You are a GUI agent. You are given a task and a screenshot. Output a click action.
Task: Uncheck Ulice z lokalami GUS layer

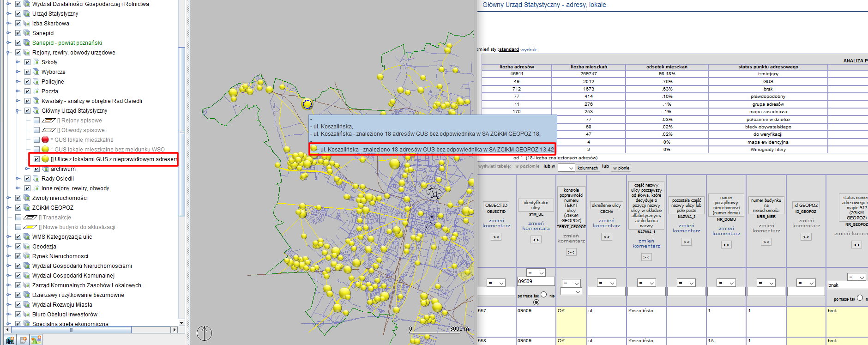(x=36, y=159)
